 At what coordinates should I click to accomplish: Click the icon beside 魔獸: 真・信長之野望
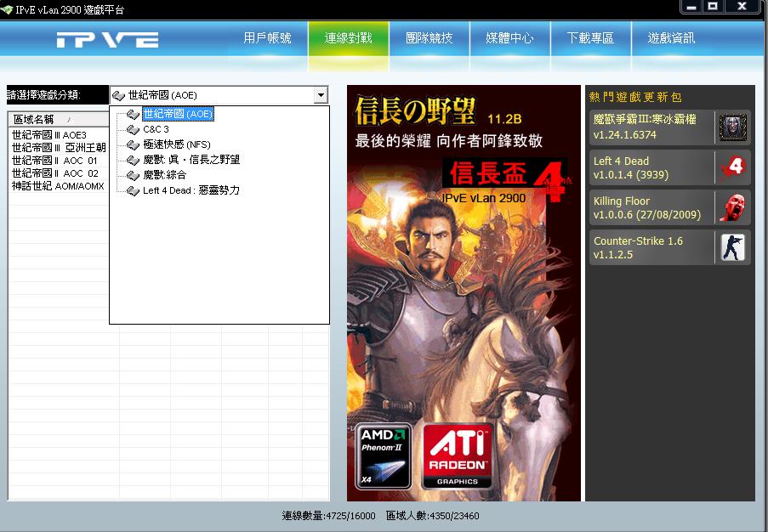(x=133, y=160)
